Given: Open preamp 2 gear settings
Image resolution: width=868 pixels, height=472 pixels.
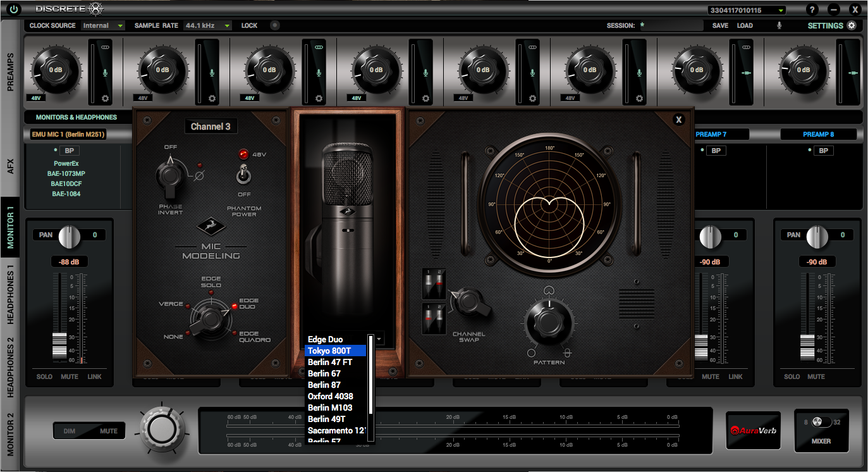Looking at the screenshot, I should (x=212, y=99).
